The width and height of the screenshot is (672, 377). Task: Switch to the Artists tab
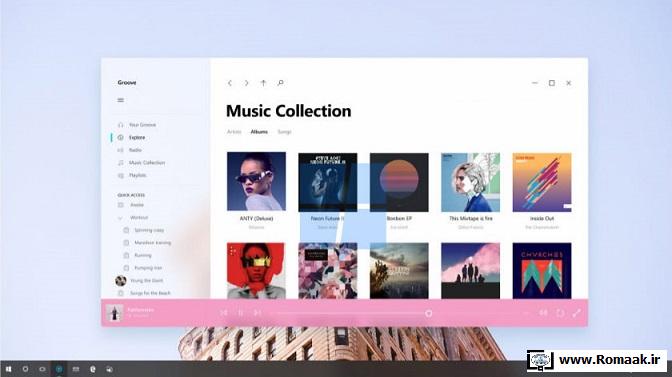click(234, 132)
